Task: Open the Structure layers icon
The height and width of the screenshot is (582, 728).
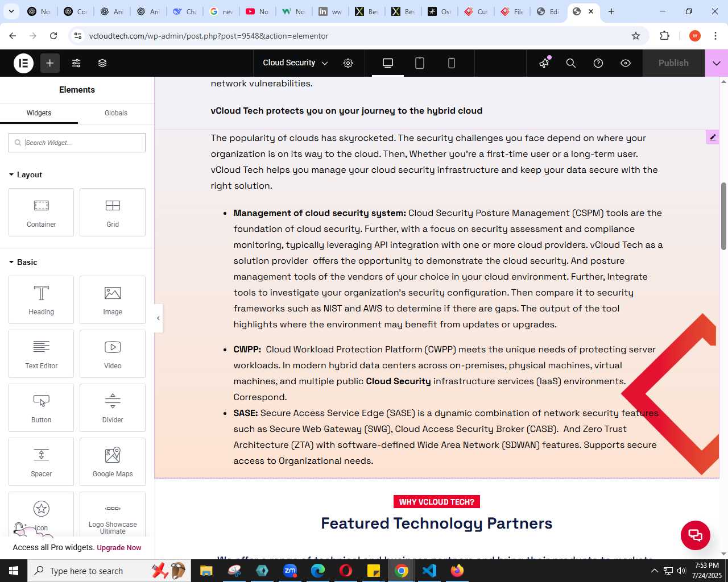Action: [x=102, y=63]
